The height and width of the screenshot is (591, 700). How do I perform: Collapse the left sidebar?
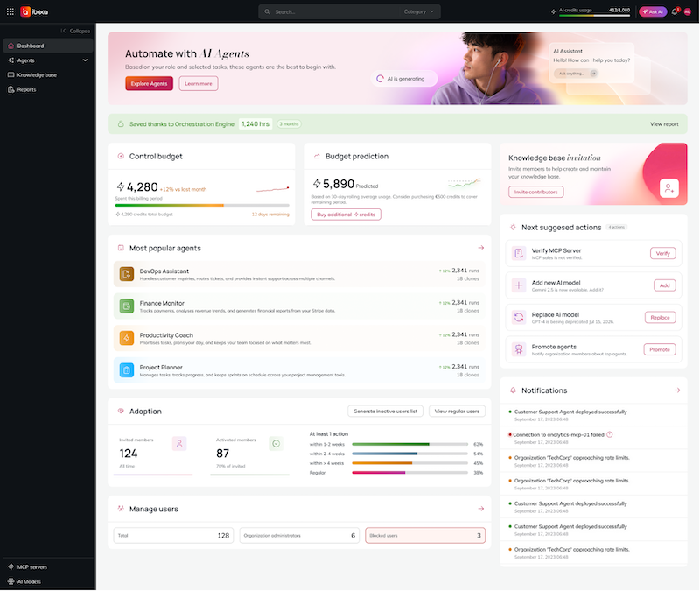[x=75, y=31]
